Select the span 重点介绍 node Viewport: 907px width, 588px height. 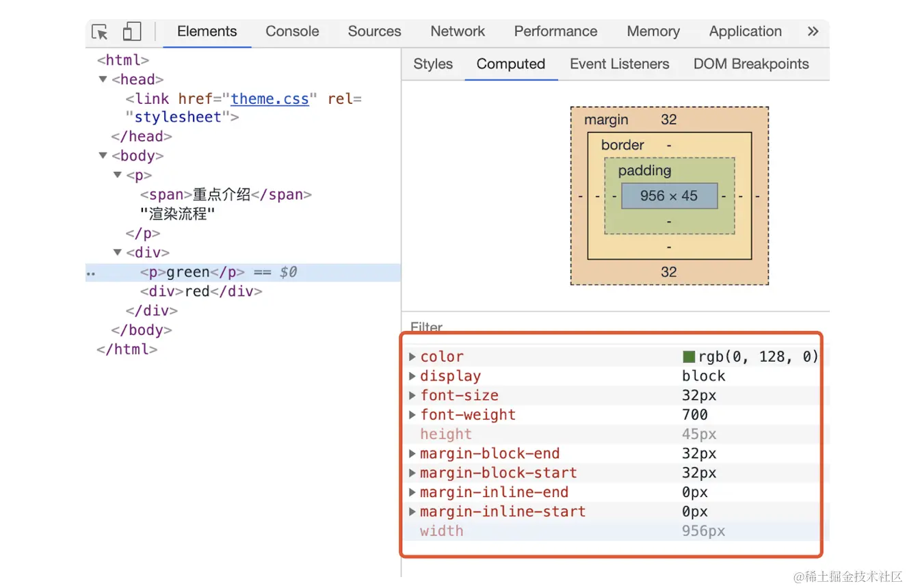226,195
